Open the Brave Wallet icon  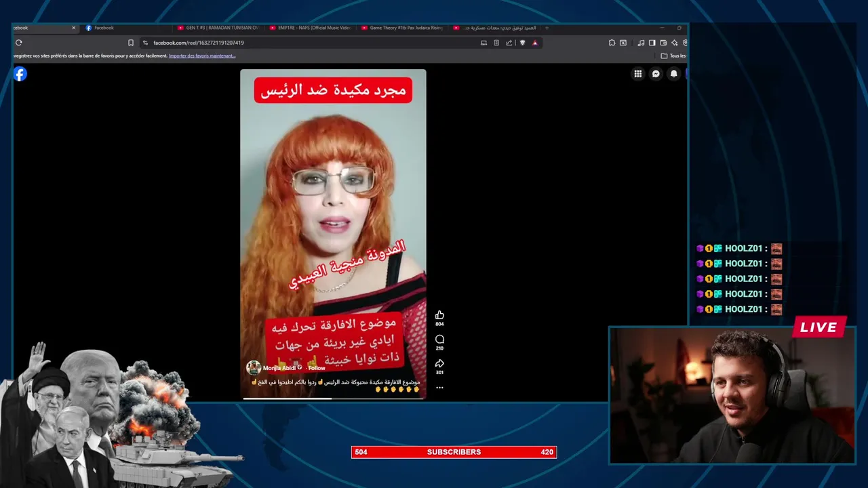(x=663, y=43)
